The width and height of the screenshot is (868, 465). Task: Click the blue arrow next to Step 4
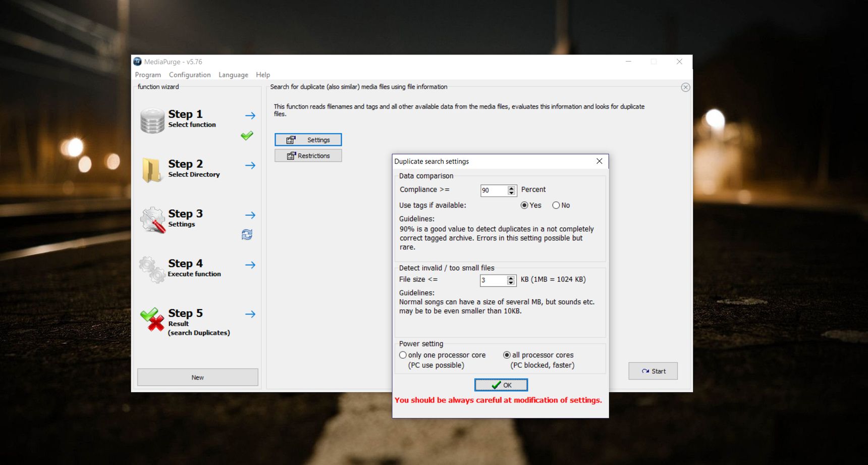(x=250, y=265)
